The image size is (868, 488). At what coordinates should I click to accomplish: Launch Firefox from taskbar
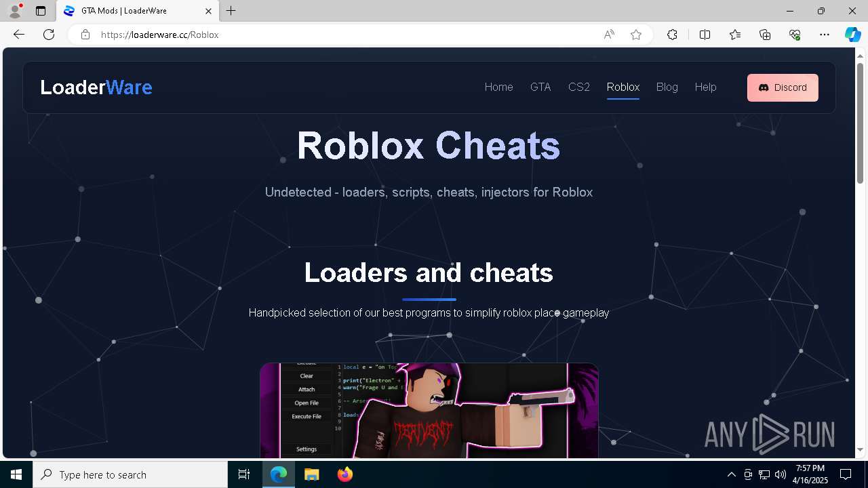[x=344, y=474]
